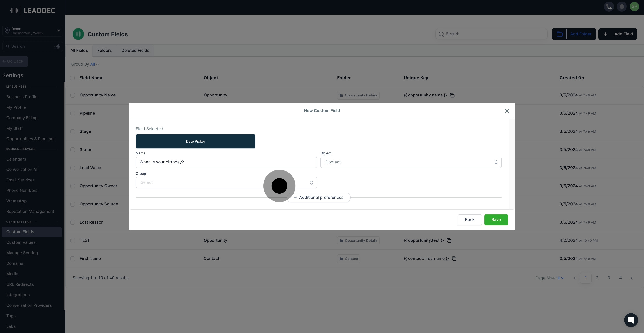Go to results page 3
Image resolution: width=644 pixels, height=333 pixels.
[609, 278]
